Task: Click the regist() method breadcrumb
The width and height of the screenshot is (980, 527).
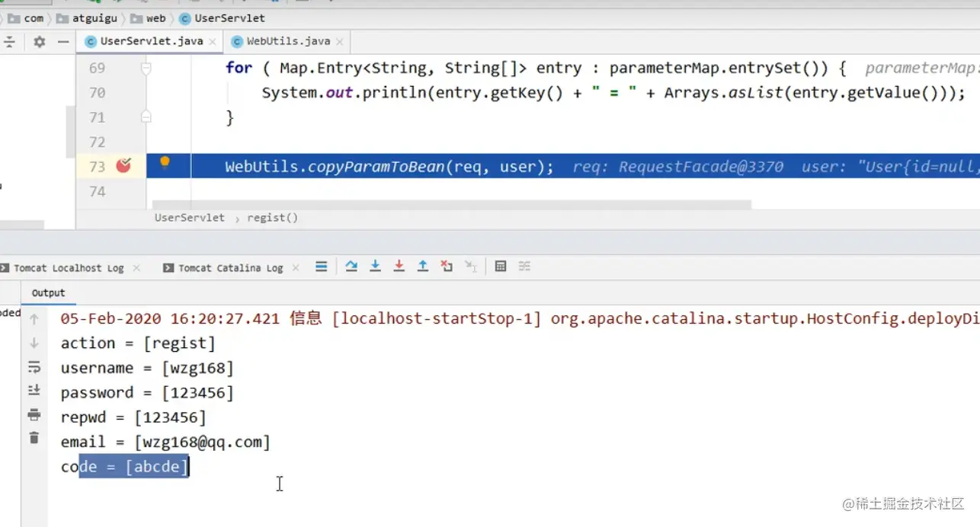Action: pyautogui.click(x=272, y=218)
